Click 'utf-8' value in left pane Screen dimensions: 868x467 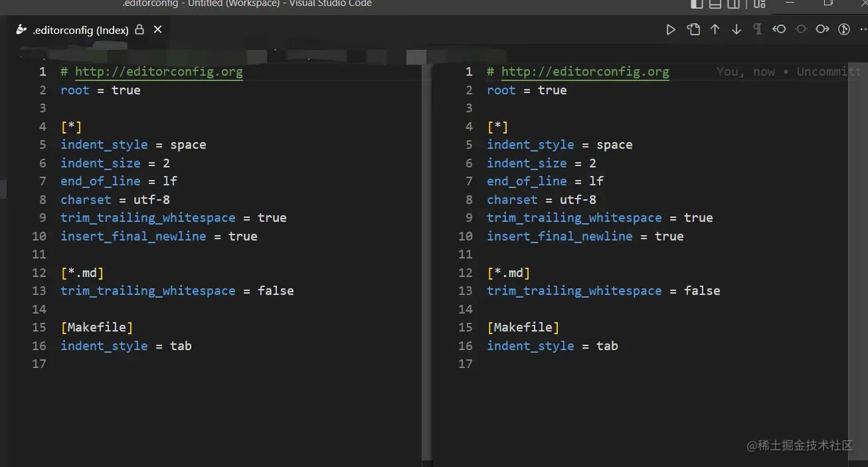(x=151, y=200)
